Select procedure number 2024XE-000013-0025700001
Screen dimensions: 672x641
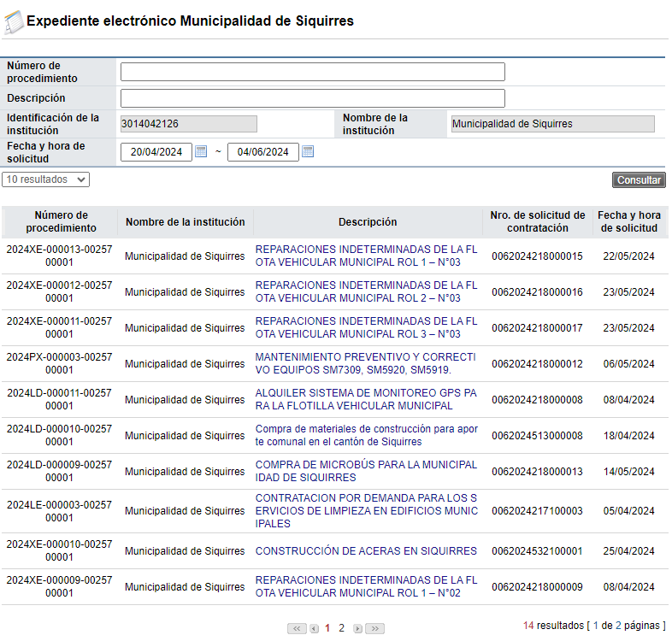coord(59,256)
